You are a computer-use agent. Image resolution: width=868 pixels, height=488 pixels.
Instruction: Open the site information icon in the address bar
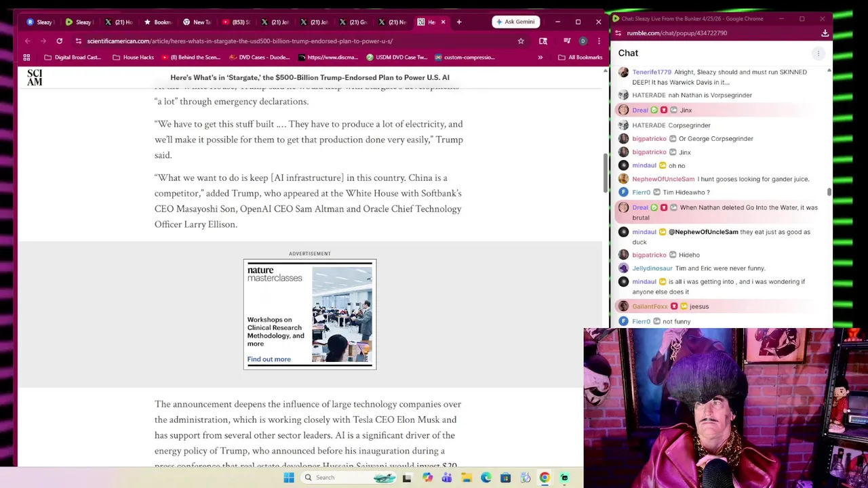[78, 41]
